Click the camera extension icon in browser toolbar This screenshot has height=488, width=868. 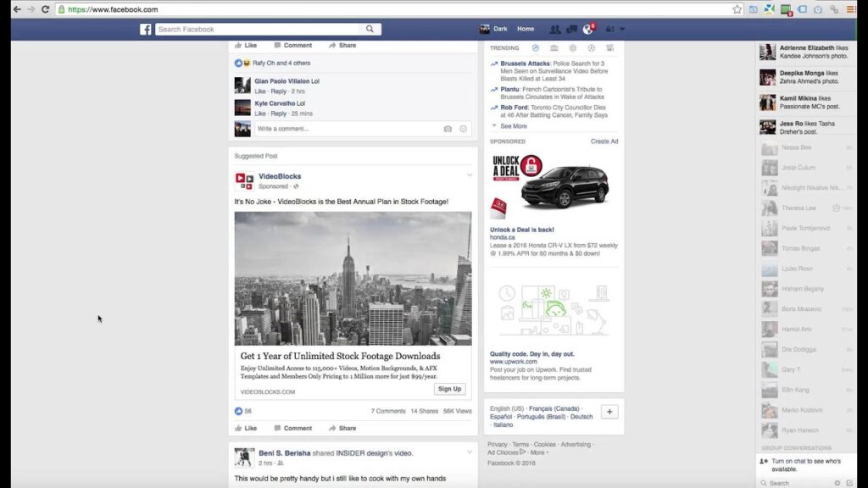818,9
